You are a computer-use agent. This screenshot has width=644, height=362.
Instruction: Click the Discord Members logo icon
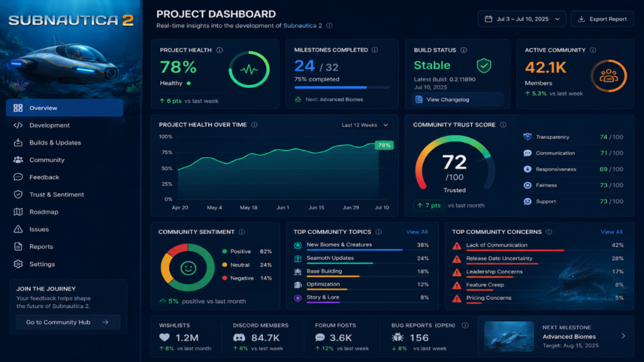[x=239, y=337]
